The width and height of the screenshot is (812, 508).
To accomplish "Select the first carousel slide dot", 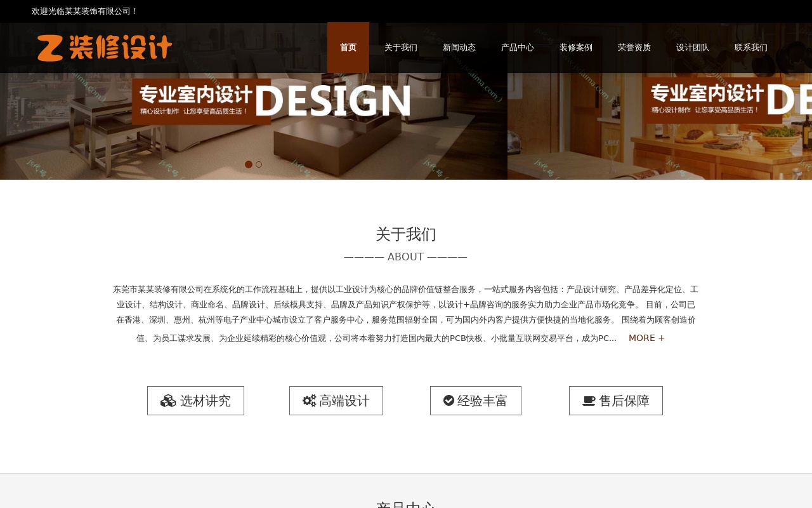I will point(249,164).
